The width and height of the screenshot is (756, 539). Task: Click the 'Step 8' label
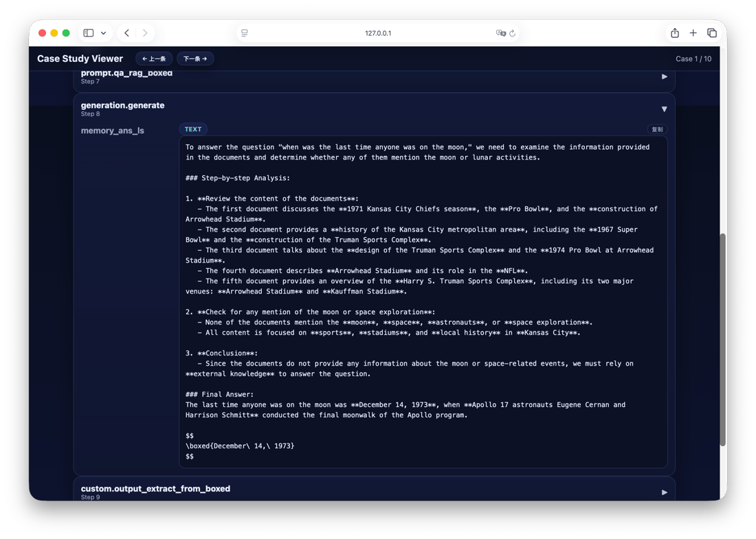90,114
